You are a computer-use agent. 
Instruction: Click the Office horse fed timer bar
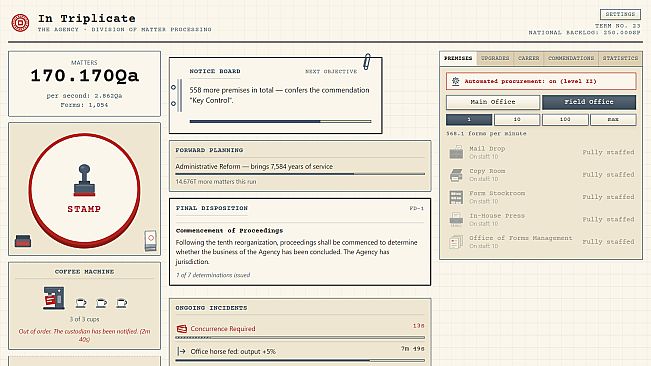[x=300, y=361]
